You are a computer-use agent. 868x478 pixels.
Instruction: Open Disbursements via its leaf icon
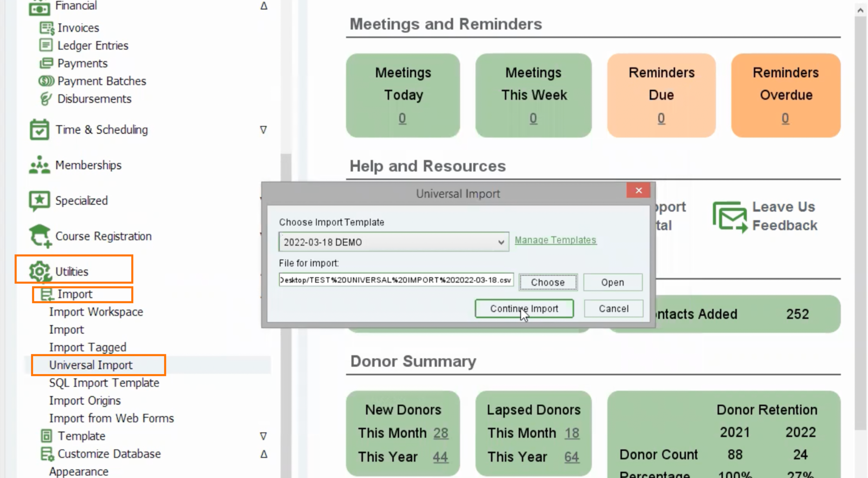pyautogui.click(x=46, y=99)
